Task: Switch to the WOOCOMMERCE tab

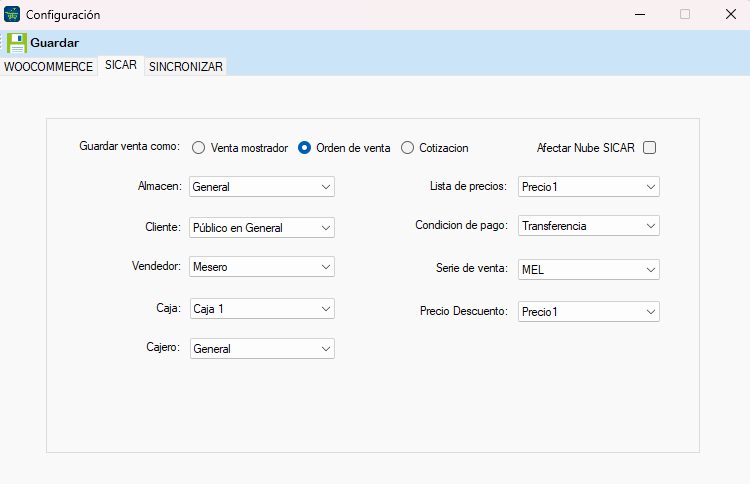Action: pyautogui.click(x=48, y=67)
